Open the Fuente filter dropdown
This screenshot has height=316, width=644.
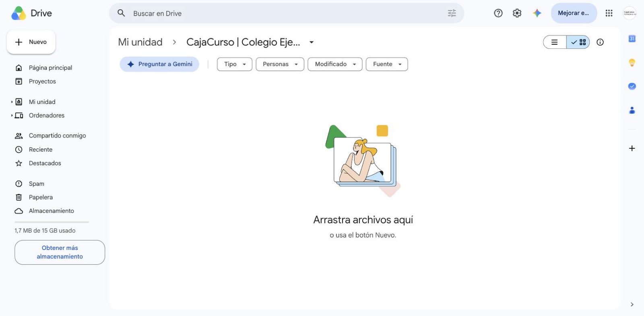coord(387,64)
